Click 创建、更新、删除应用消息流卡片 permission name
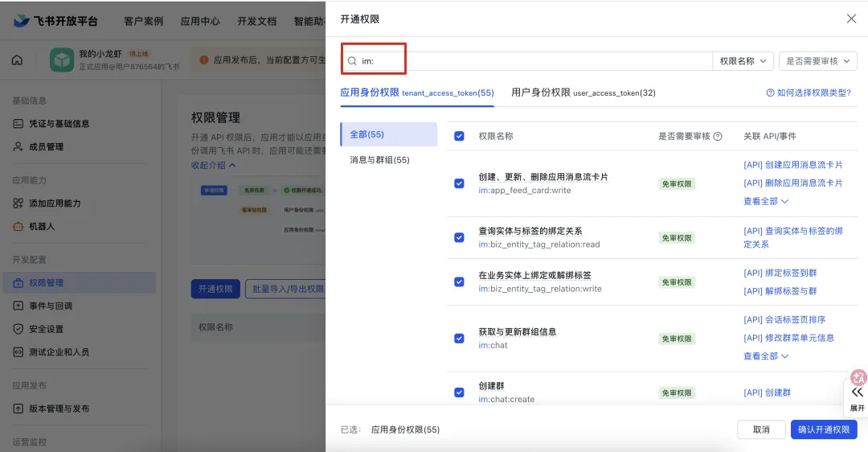This screenshot has width=868, height=452. pyautogui.click(x=543, y=177)
